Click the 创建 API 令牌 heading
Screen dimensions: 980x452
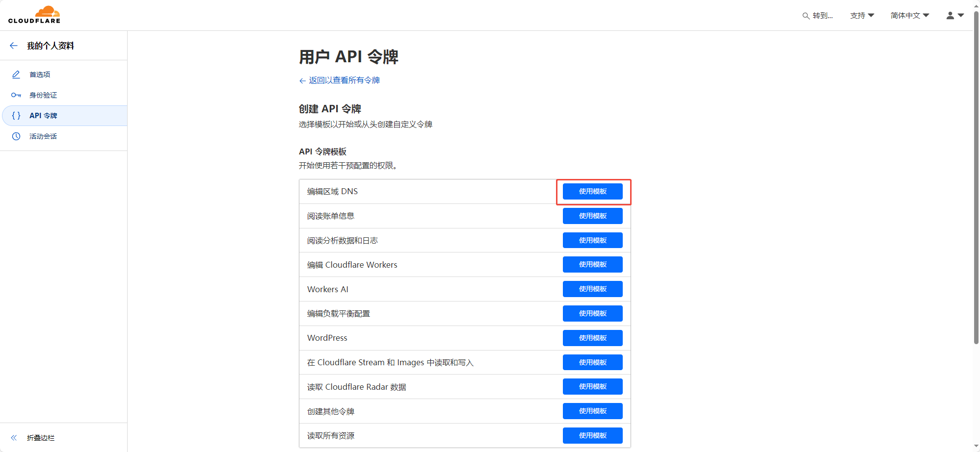(x=330, y=109)
